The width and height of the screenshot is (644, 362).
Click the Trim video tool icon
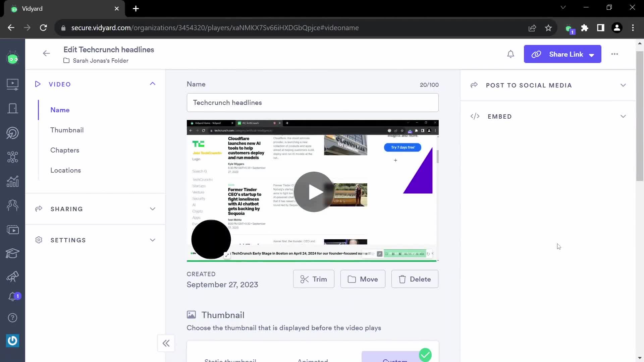[x=304, y=279]
